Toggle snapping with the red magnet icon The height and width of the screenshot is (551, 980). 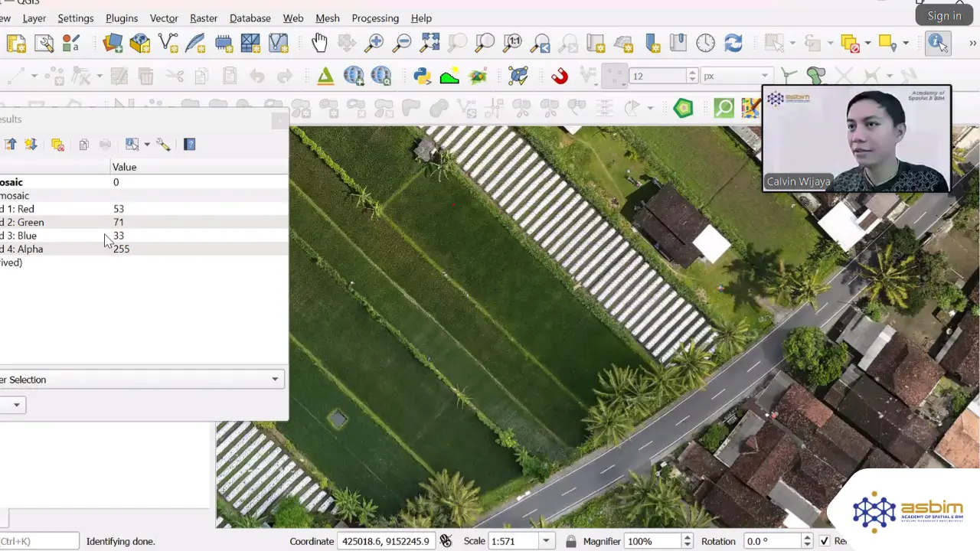[x=560, y=76]
